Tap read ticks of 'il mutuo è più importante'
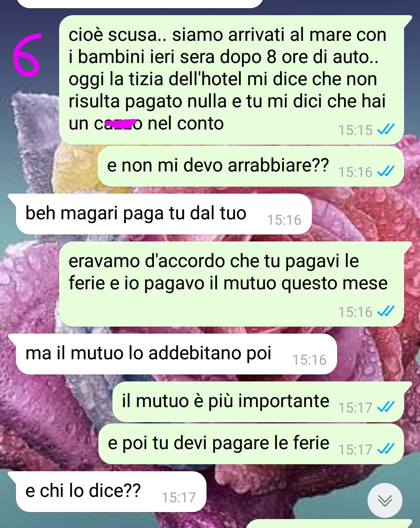This screenshot has height=528, width=420. point(386,407)
